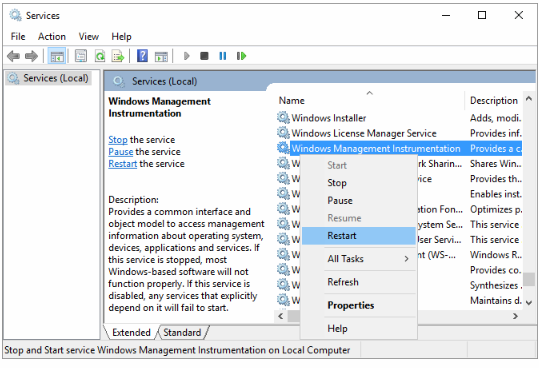Click the Stop Service square icon
This screenshot has width=539, height=368.
point(205,56)
